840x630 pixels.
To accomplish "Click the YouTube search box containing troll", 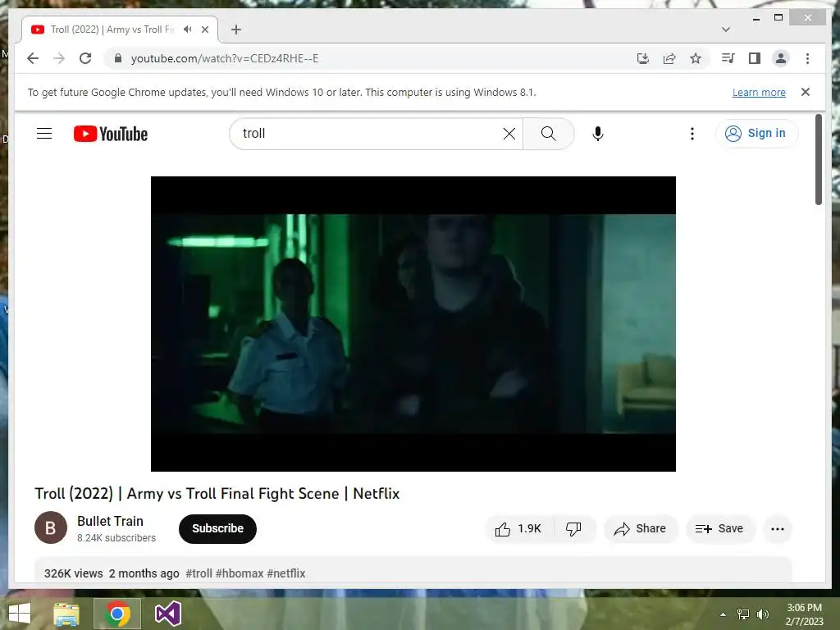I will click(370, 134).
